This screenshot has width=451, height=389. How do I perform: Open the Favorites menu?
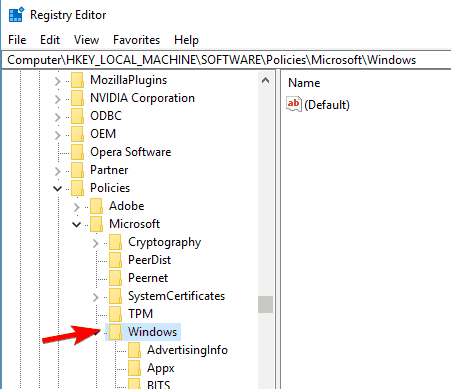[x=137, y=40]
